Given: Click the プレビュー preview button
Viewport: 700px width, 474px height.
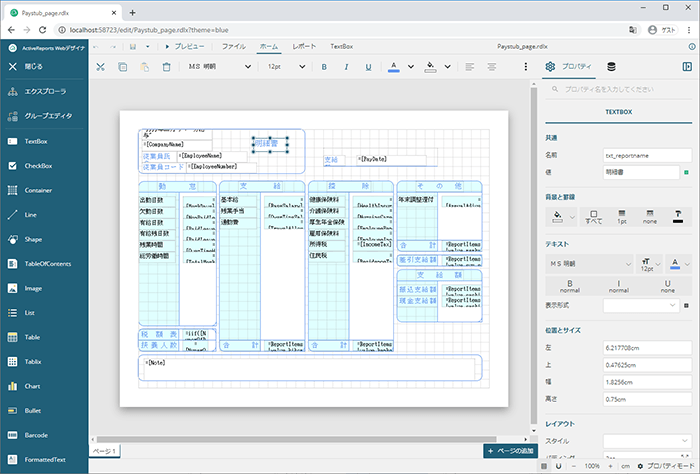Looking at the screenshot, I should 183,46.
